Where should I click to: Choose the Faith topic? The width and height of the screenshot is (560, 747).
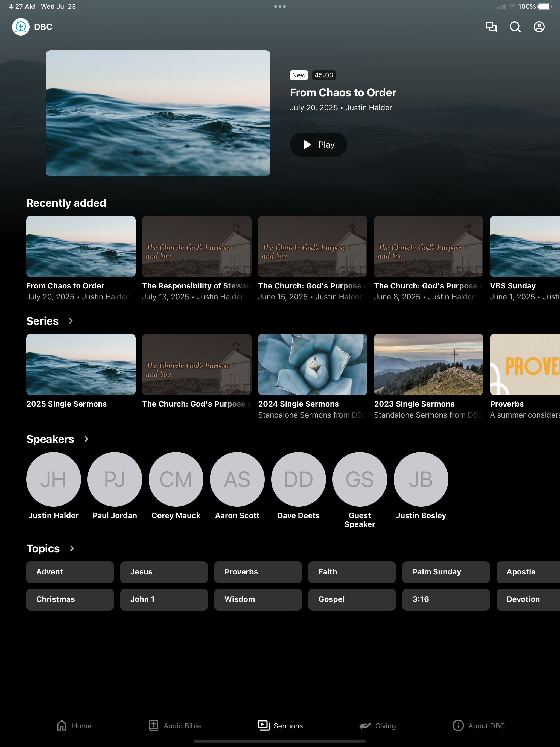click(352, 572)
